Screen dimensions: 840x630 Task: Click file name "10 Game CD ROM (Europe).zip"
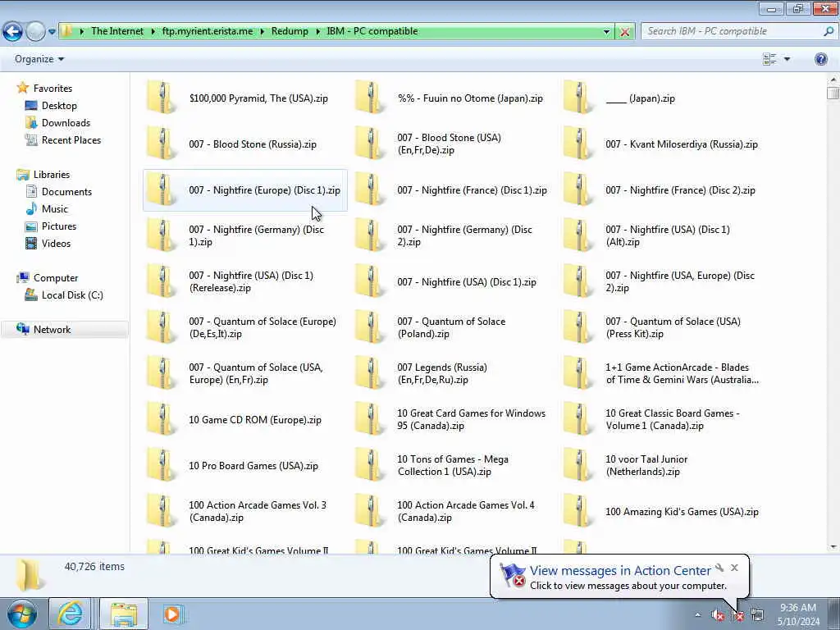(255, 420)
